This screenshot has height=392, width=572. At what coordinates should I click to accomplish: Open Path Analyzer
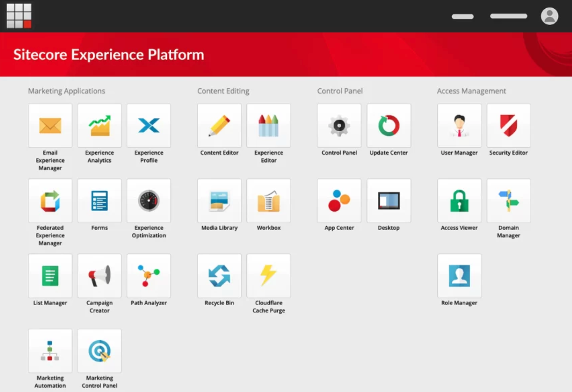149,276
